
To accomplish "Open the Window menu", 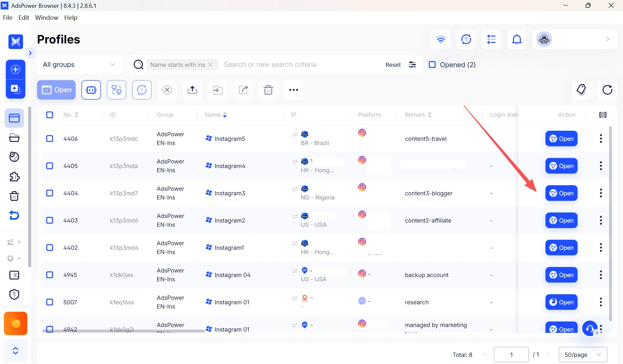I will (46, 18).
